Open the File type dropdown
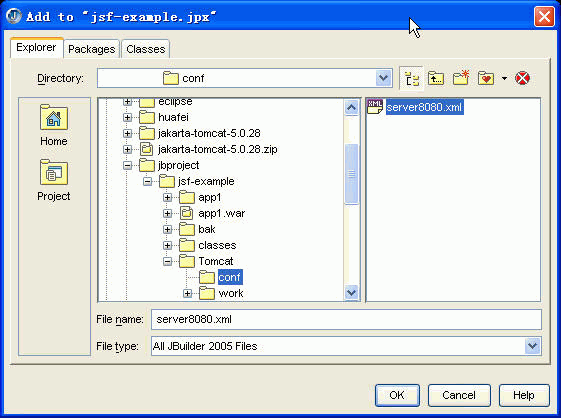Image resolution: width=561 pixels, height=418 pixels. pos(532,346)
